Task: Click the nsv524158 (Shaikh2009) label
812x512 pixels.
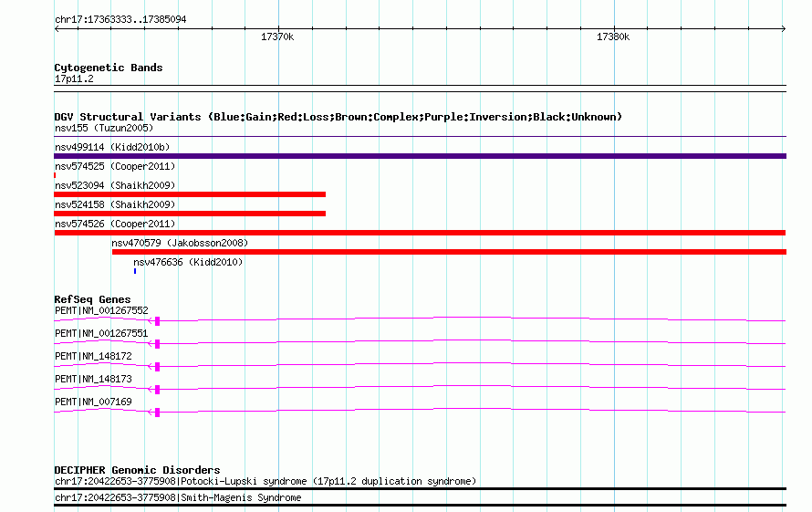Action: click(x=115, y=204)
